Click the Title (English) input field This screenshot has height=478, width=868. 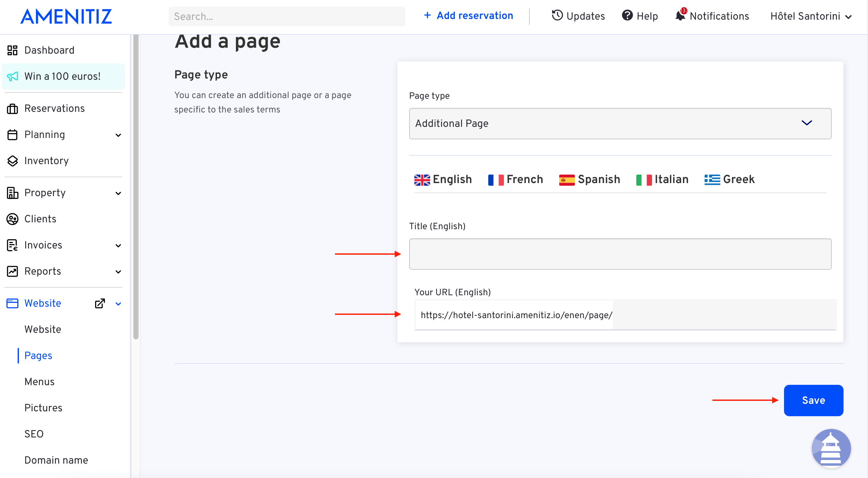click(620, 254)
